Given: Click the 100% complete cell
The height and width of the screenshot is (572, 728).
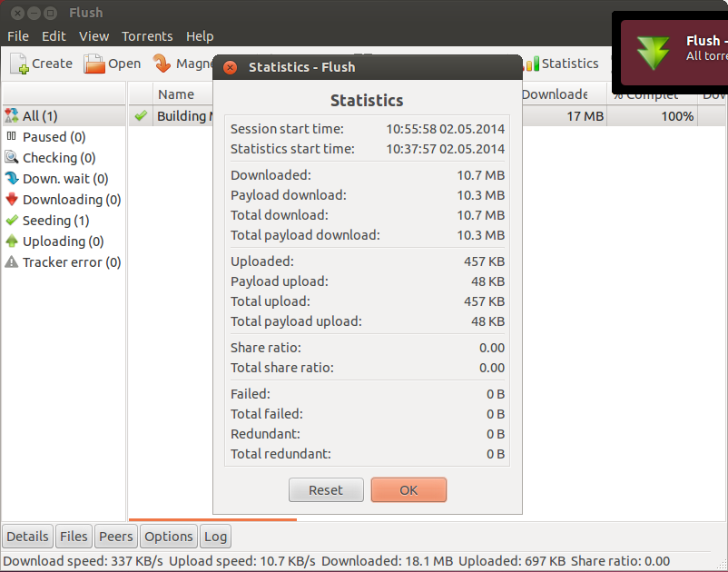Looking at the screenshot, I should coord(653,116).
